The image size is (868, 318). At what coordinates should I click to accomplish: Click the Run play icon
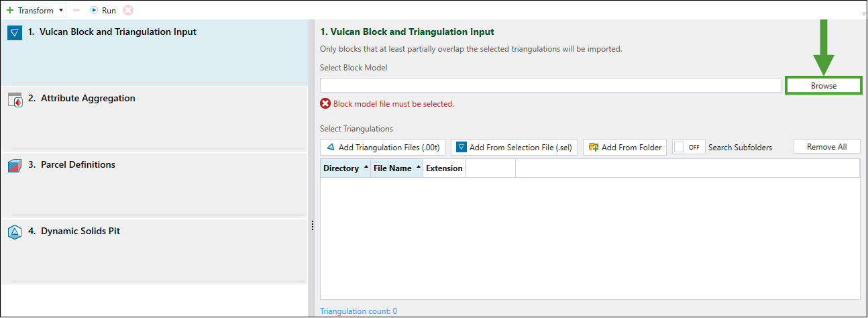tap(94, 11)
